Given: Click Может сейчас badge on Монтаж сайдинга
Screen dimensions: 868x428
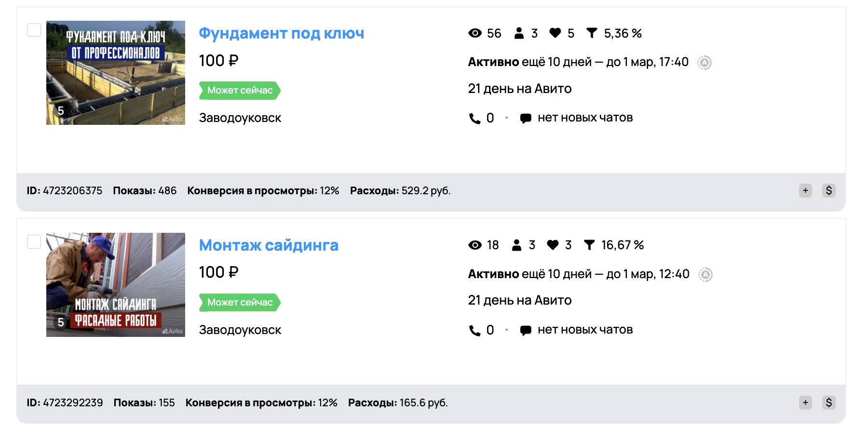Looking at the screenshot, I should [240, 303].
